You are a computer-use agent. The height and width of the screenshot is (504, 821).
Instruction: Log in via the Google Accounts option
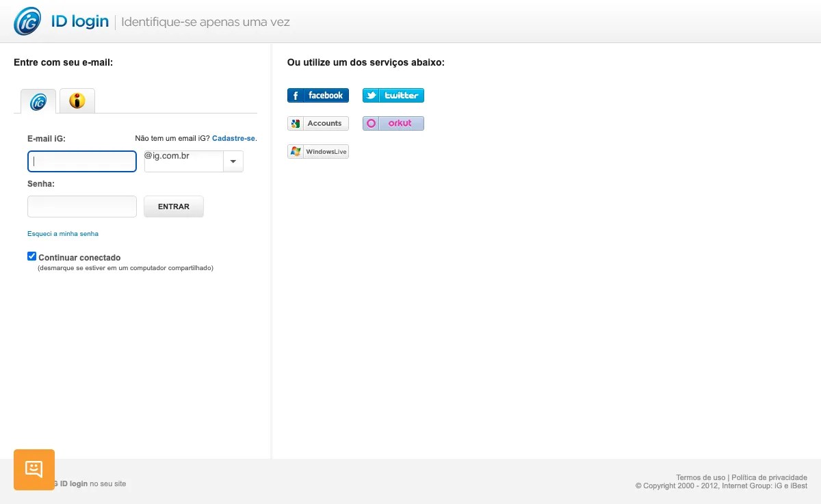pos(317,123)
